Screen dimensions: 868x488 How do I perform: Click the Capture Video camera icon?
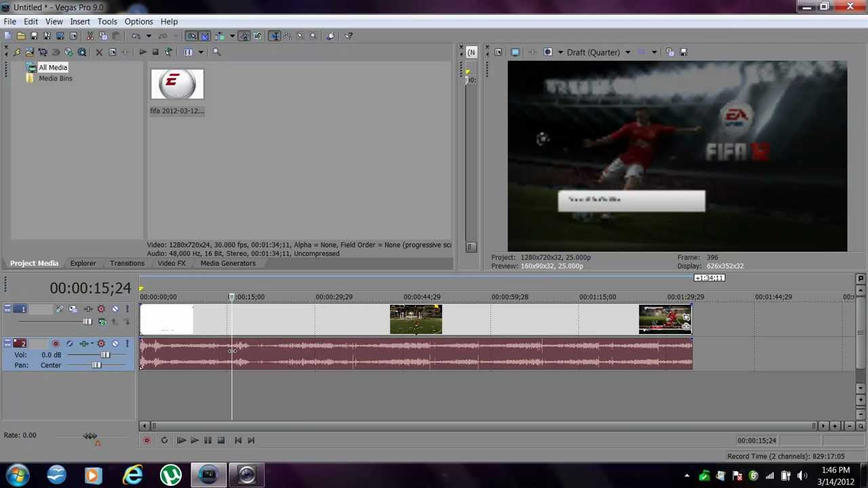click(42, 52)
